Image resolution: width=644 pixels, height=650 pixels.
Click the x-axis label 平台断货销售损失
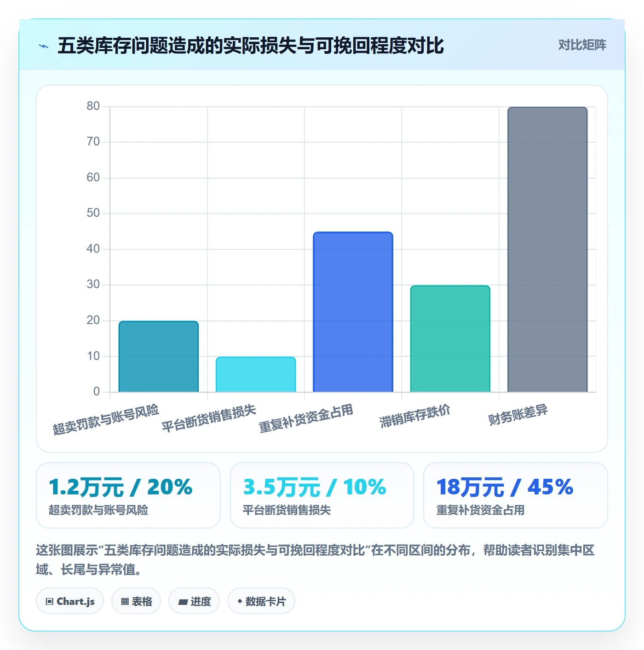[209, 418]
